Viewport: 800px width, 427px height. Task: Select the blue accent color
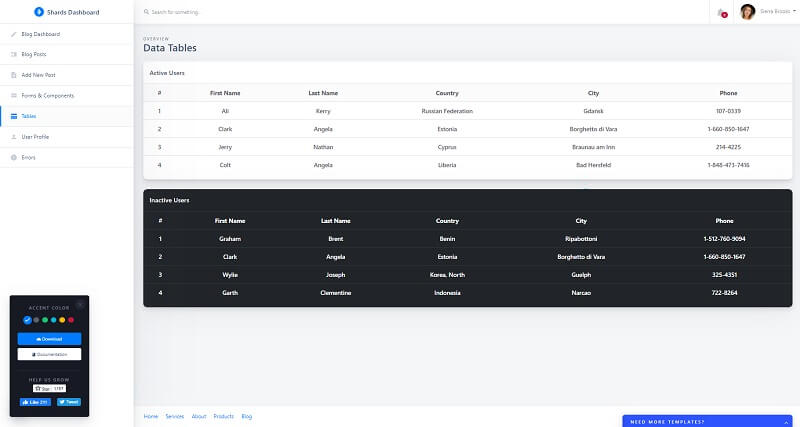tap(28, 320)
